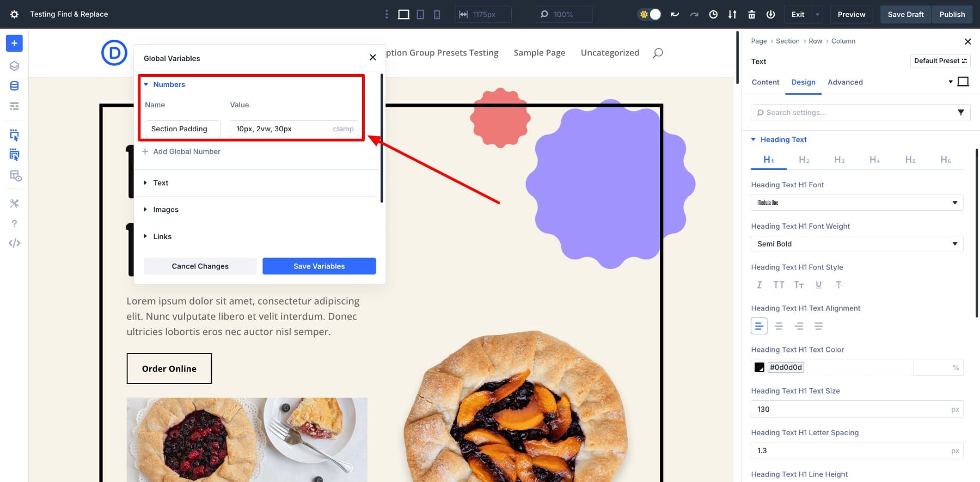Redo the last change
The height and width of the screenshot is (482, 980).
coord(694,14)
